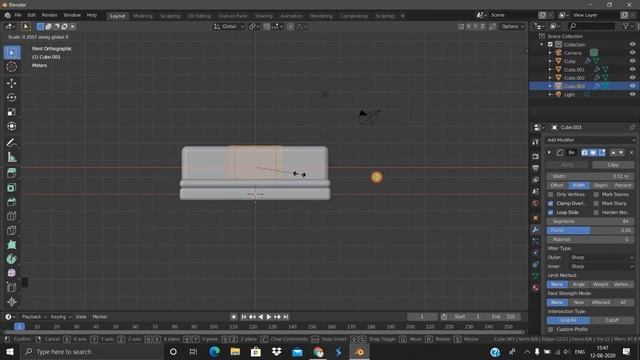Jump to the timeline end frame
640x360 pixels.
[x=286, y=317]
